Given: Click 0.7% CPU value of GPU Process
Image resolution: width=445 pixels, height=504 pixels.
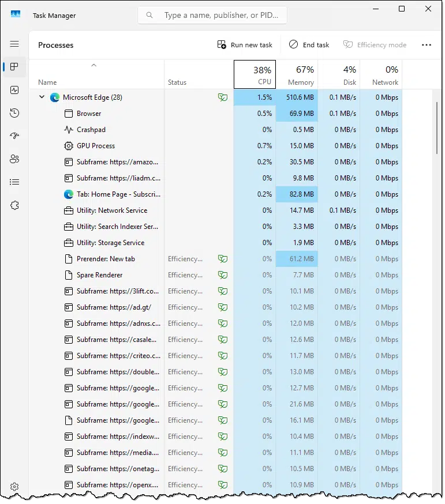Looking at the screenshot, I should 264,146.
